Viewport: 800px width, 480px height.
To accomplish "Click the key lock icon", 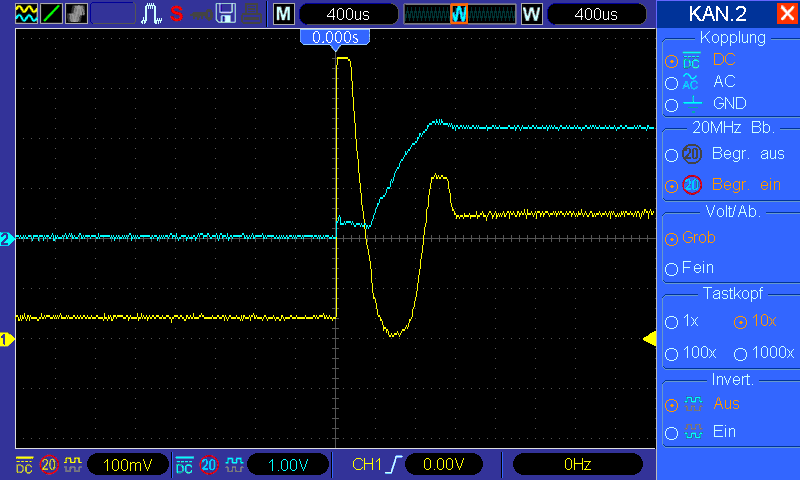I will click(202, 14).
